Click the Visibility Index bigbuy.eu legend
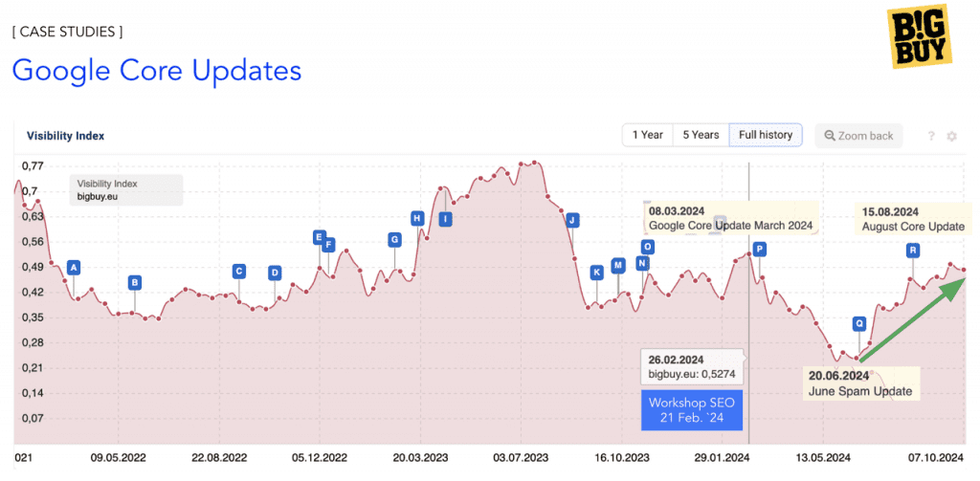Viewport: 980px width, 481px height. 126,190
